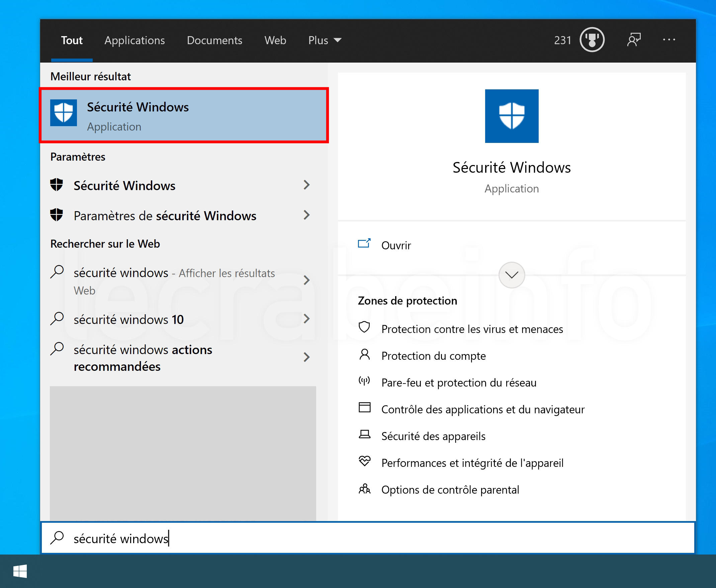Expand the Sécurité Windows settings chevron
The height and width of the screenshot is (588, 716).
307,185
